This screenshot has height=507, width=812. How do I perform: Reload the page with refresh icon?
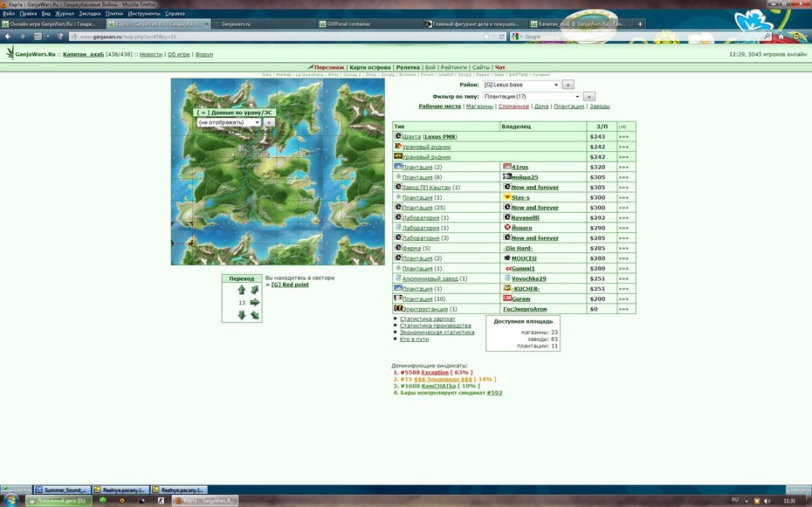[x=502, y=37]
